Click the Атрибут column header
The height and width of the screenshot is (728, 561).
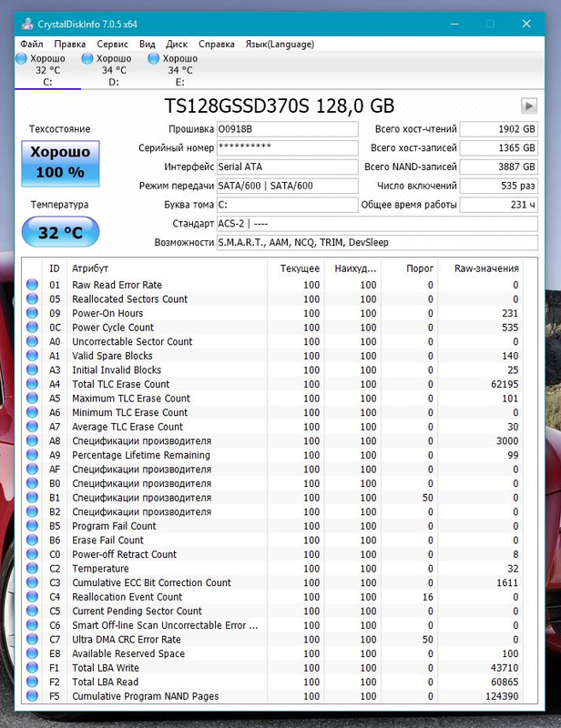[168, 268]
